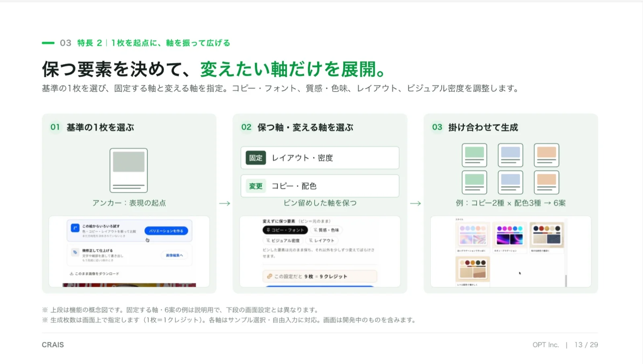
Task: Click the bottom-row green generated card icon
Action: point(475,182)
